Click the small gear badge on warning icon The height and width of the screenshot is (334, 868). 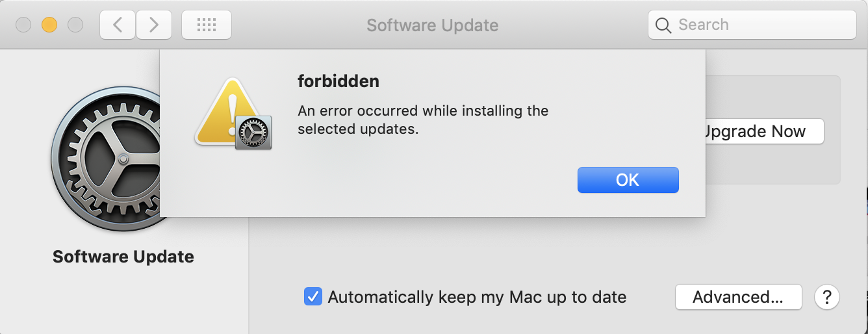253,133
